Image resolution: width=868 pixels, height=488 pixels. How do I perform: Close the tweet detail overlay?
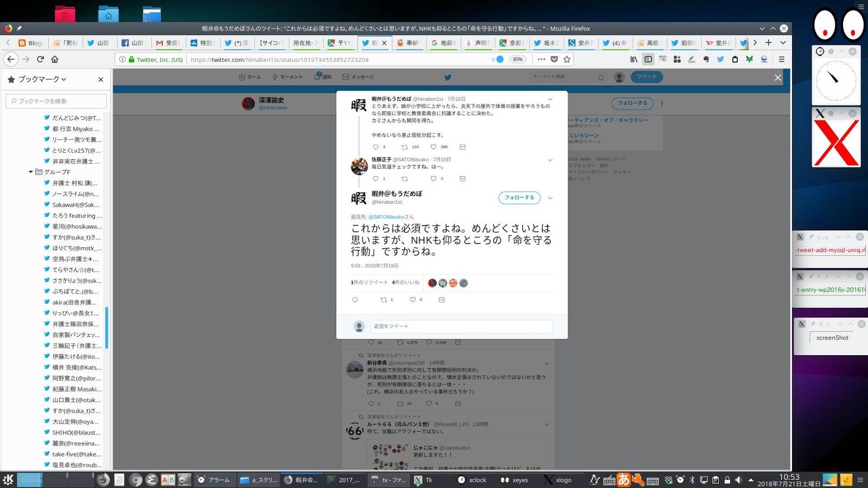coord(777,78)
